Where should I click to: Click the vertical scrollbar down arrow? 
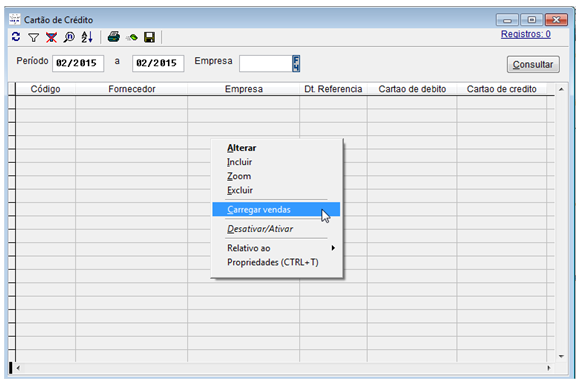561,356
